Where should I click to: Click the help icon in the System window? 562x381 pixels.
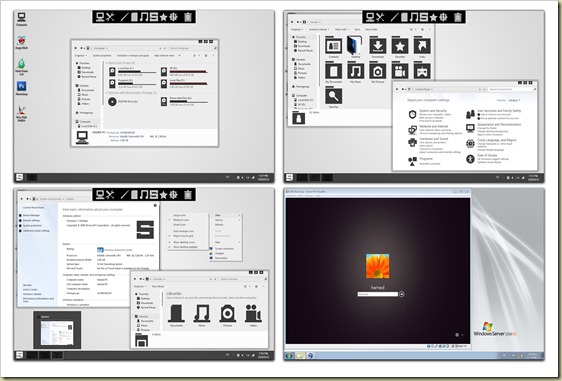155,205
